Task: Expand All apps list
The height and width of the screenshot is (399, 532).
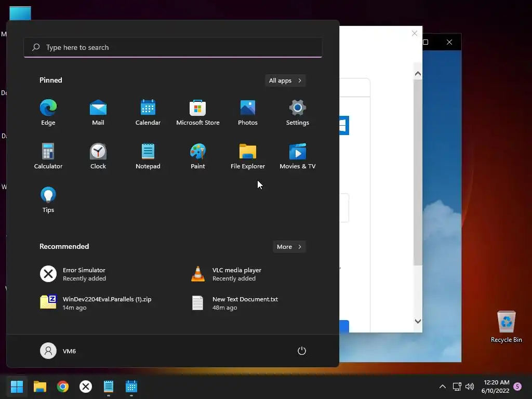Action: tap(285, 81)
